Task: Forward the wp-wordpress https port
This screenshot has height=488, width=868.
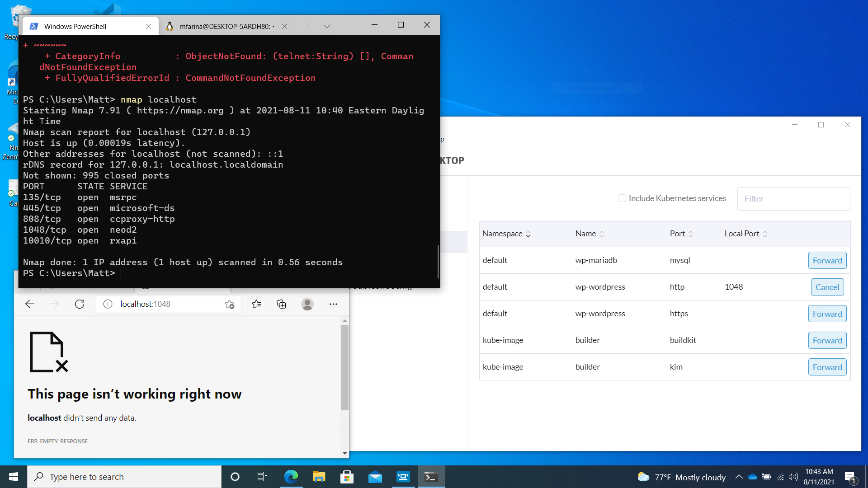Action: click(x=827, y=314)
